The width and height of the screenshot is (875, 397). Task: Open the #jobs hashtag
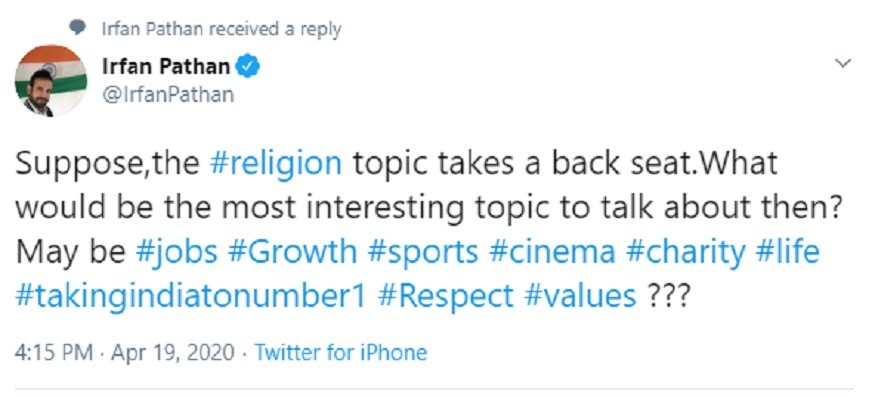pyautogui.click(x=176, y=252)
